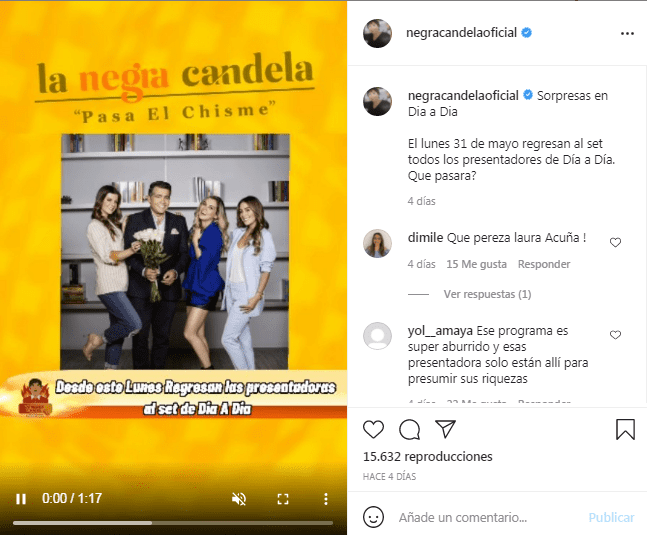647x535 pixels.
Task: Publish comment with Publicar button
Action: [x=611, y=517]
